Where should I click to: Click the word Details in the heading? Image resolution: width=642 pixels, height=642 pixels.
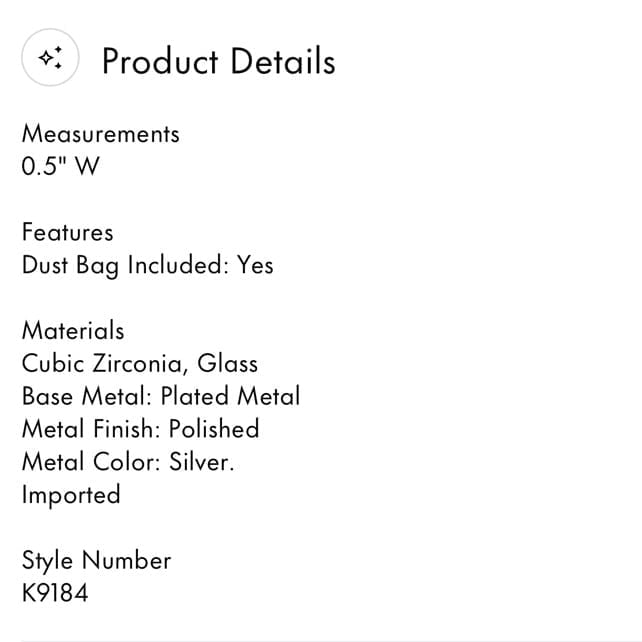pos(283,61)
